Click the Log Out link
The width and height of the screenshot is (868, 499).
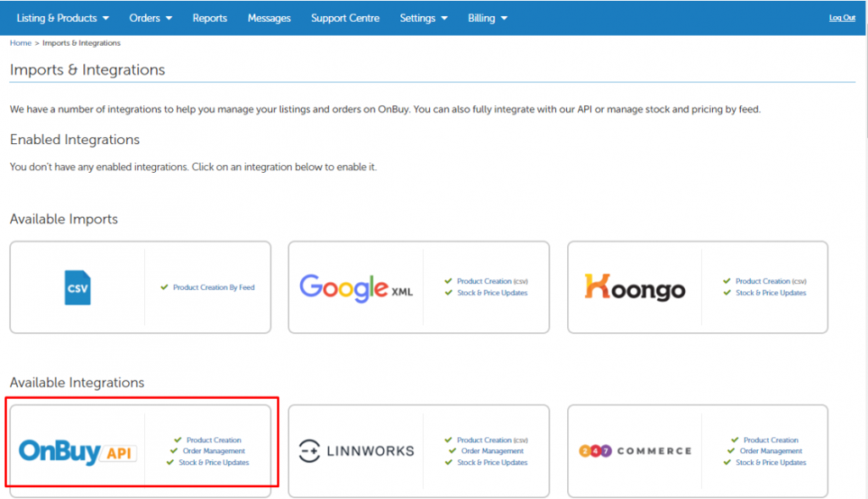[842, 17]
